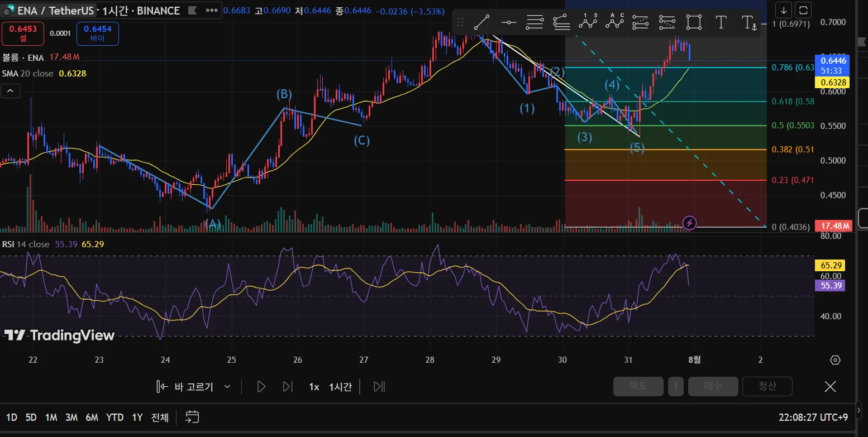Image resolution: width=868 pixels, height=437 pixels.
Task: Toggle the flag mark on the ENA symbol
Action: pos(192,11)
